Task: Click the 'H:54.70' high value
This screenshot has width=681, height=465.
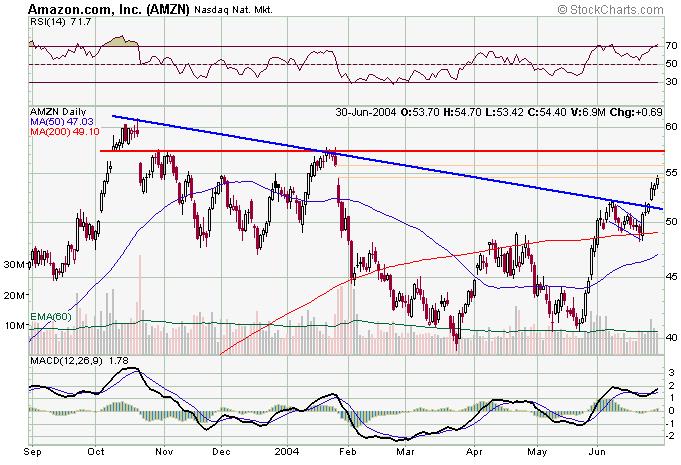Action: pyautogui.click(x=462, y=112)
